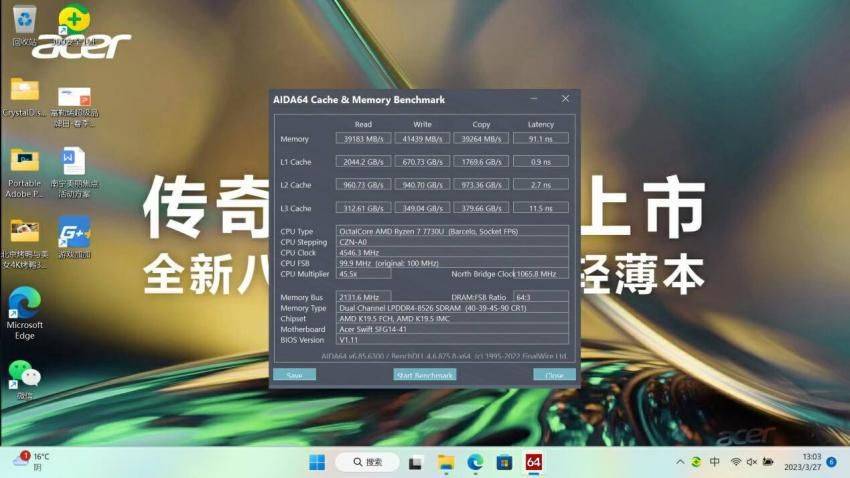This screenshot has height=478, width=850.
Task: Open the weather widget showing 16°C
Action: coord(31,462)
